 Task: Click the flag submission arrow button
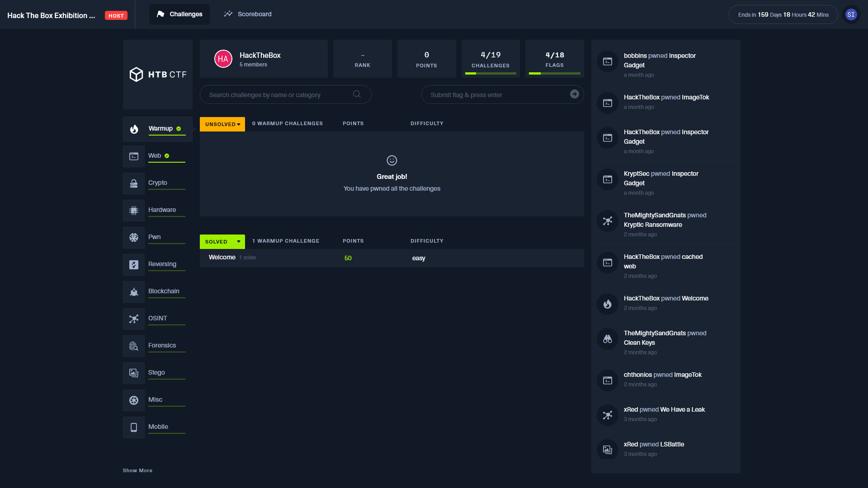574,94
